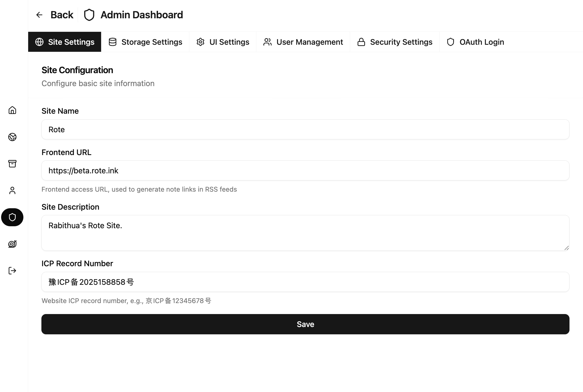Switch to Storage Settings tab
This screenshot has width=583, height=392.
point(145,42)
